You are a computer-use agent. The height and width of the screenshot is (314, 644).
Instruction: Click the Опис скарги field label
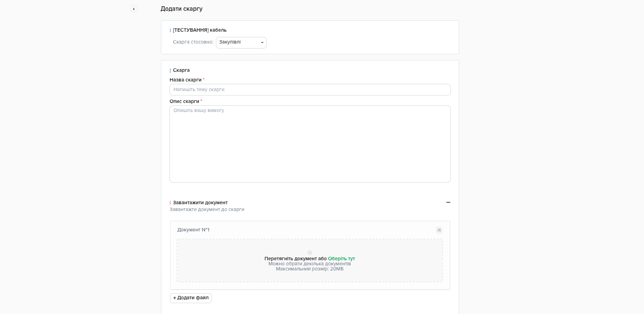pos(184,102)
